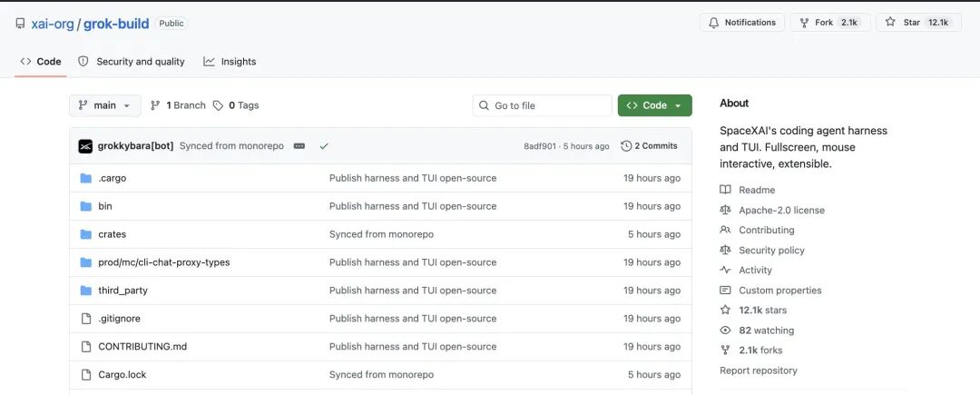Open the bin folder name
Image resolution: width=980 pixels, height=395 pixels.
105,206
